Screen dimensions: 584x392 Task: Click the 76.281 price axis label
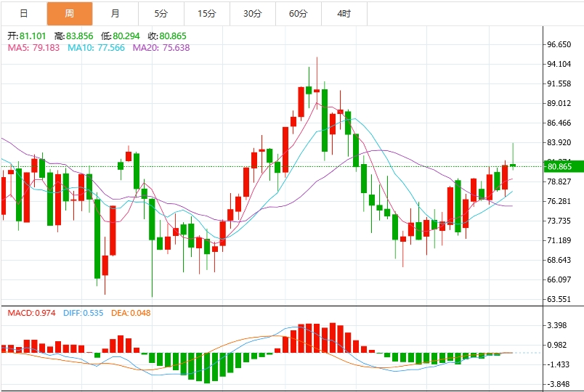pos(559,201)
